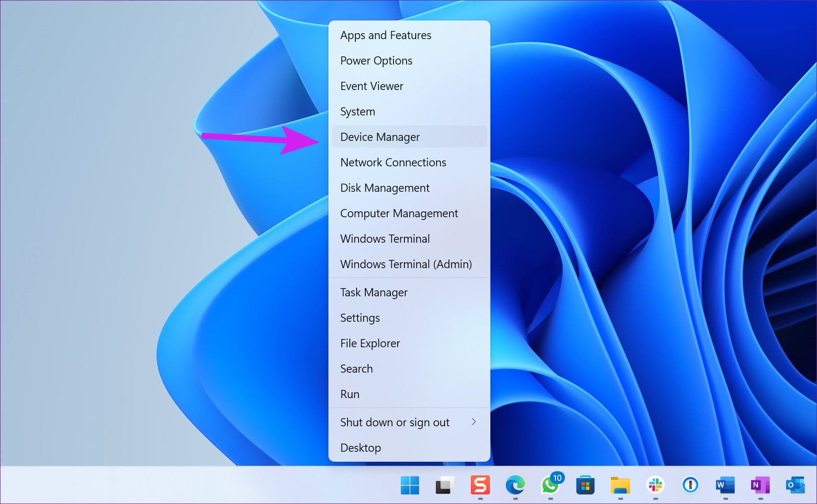Image resolution: width=817 pixels, height=504 pixels.
Task: Open Windows Terminal (Admin)
Action: [x=406, y=264]
